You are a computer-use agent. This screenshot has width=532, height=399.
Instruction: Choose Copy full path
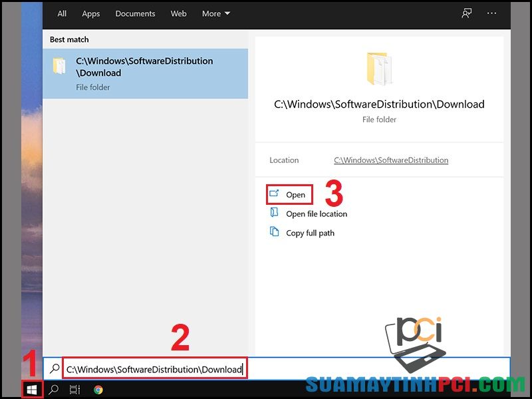pos(302,233)
